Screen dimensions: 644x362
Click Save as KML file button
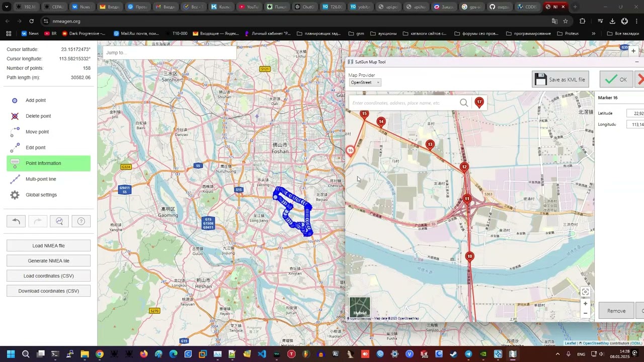(560, 79)
